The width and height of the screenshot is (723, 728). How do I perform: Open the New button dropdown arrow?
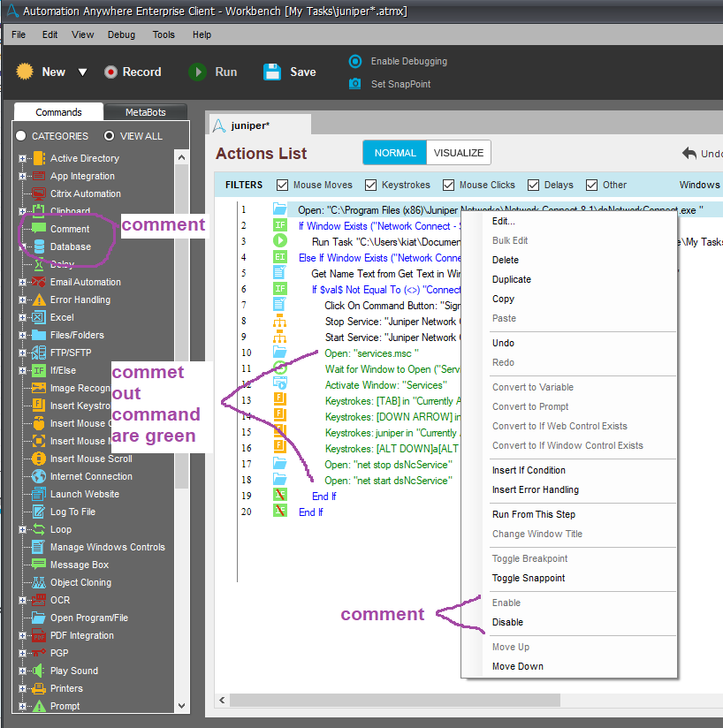click(82, 72)
